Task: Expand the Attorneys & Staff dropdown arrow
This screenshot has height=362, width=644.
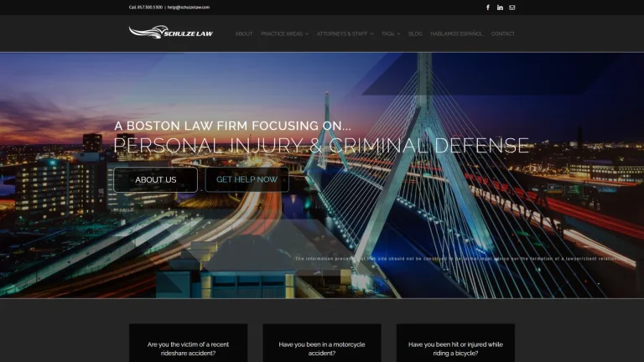Action: tap(371, 34)
